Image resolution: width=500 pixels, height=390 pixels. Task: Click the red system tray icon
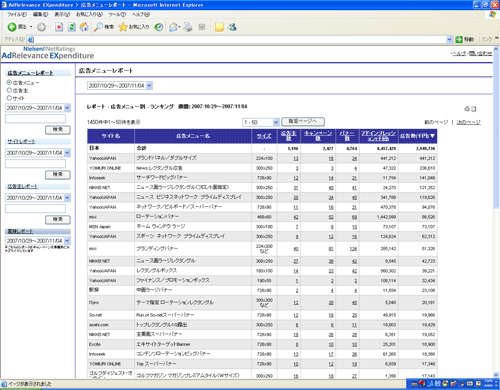click(x=422, y=383)
